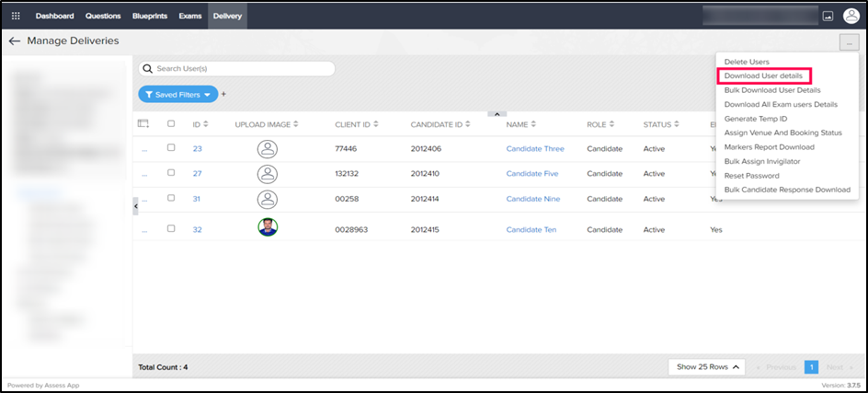The height and width of the screenshot is (393, 868).
Task: Choose Reset Password from the menu
Action: pyautogui.click(x=751, y=176)
